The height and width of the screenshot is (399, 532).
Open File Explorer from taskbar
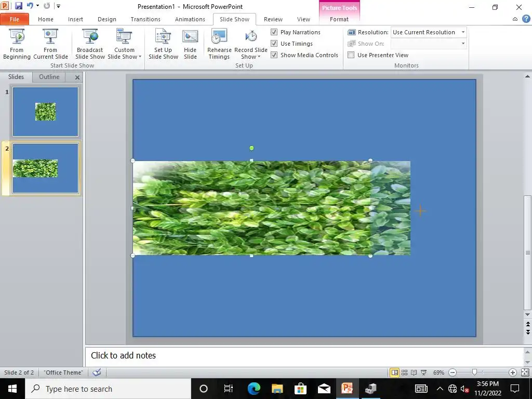pyautogui.click(x=277, y=389)
